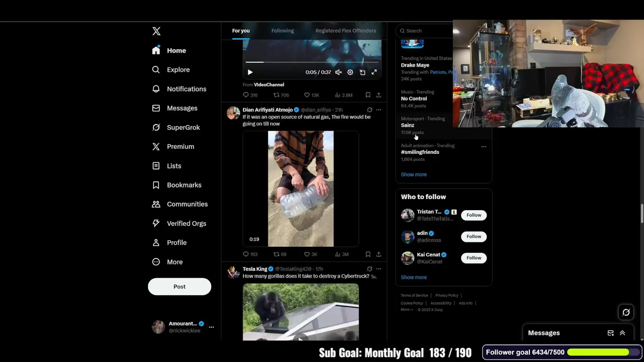The width and height of the screenshot is (644, 362).
Task: Like the post with 13K likes
Action: tap(311, 95)
